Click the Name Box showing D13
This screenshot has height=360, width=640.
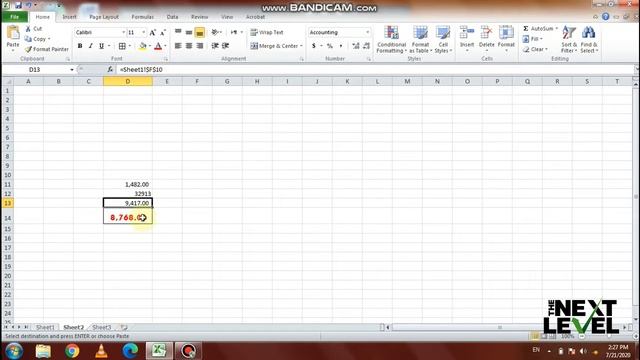click(x=35, y=69)
